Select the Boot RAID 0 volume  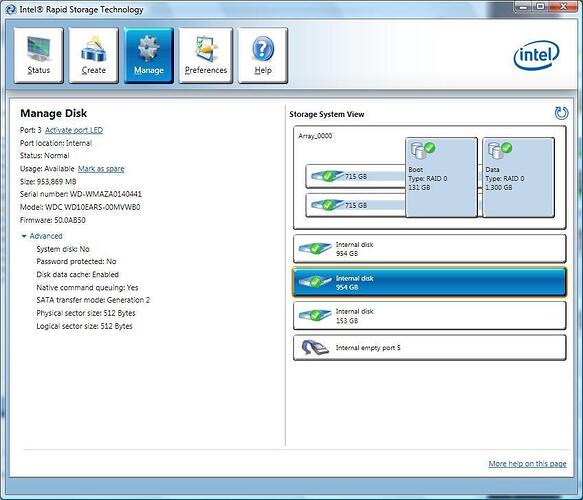pos(441,177)
